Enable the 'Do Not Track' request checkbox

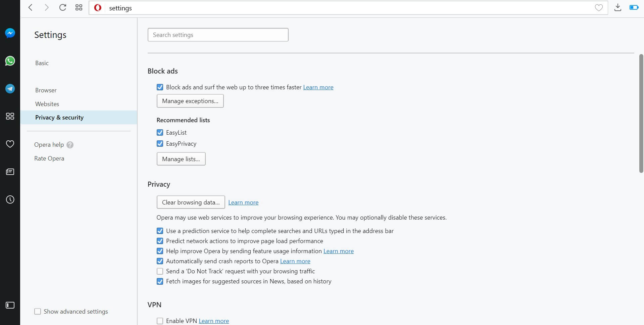point(160,271)
